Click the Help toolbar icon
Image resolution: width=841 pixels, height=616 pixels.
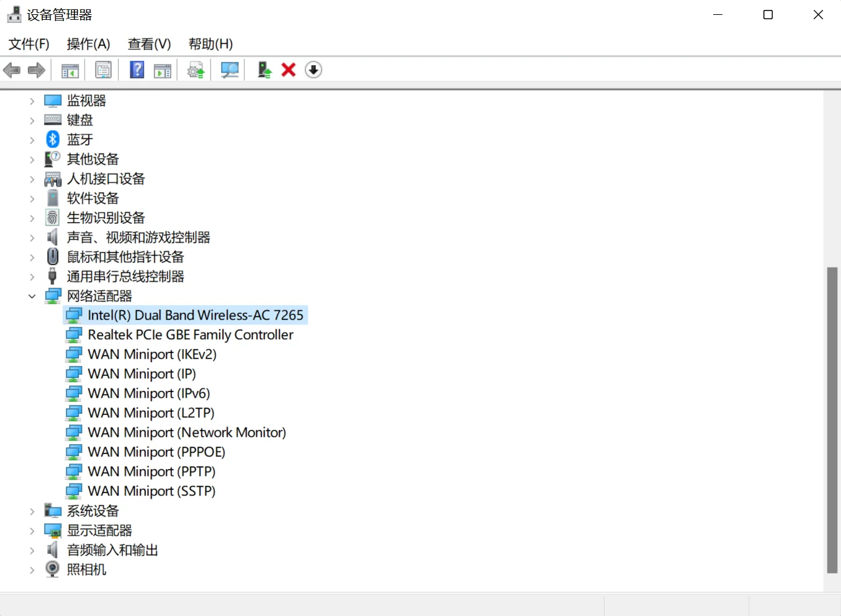click(x=136, y=69)
